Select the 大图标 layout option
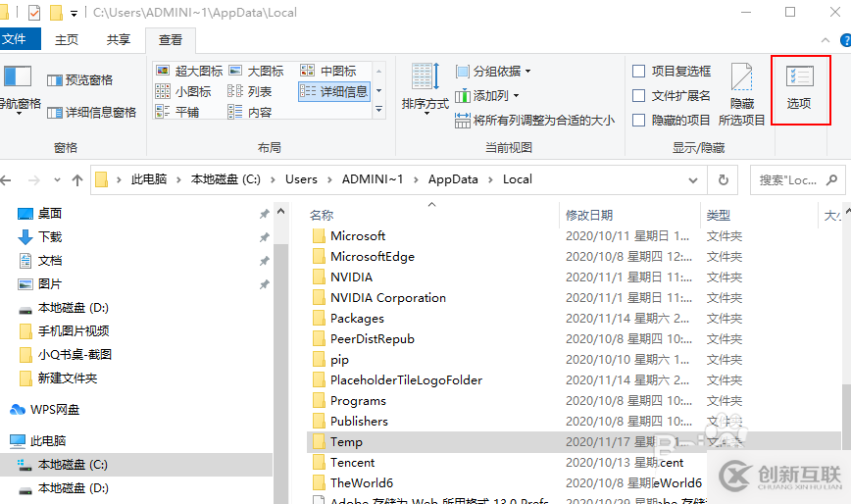 click(x=257, y=71)
